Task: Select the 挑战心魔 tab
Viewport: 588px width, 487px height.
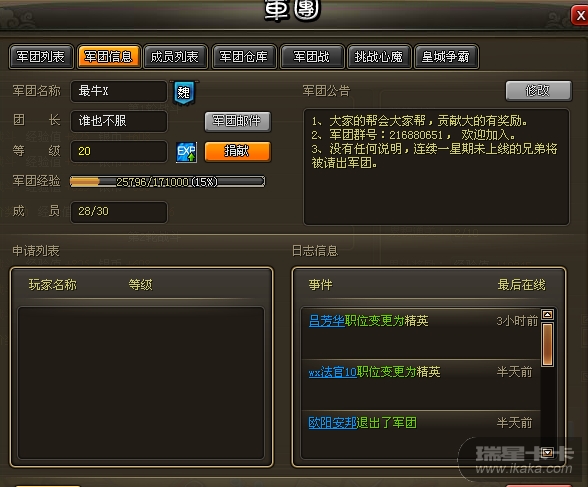Action: (379, 57)
